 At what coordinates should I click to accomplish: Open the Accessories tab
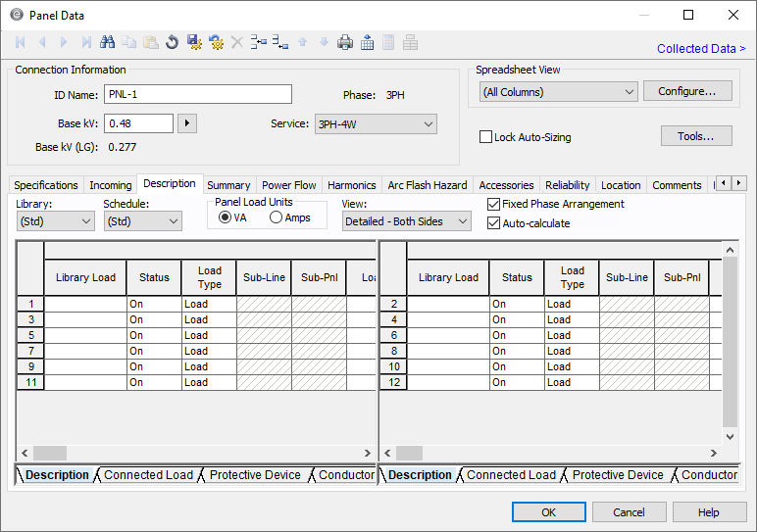(x=506, y=185)
